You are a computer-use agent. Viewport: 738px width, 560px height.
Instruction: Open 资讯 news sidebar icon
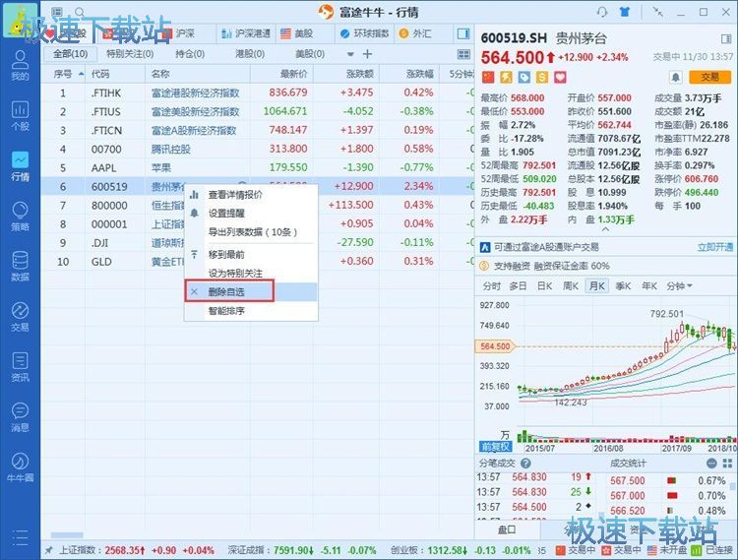pos(20,367)
